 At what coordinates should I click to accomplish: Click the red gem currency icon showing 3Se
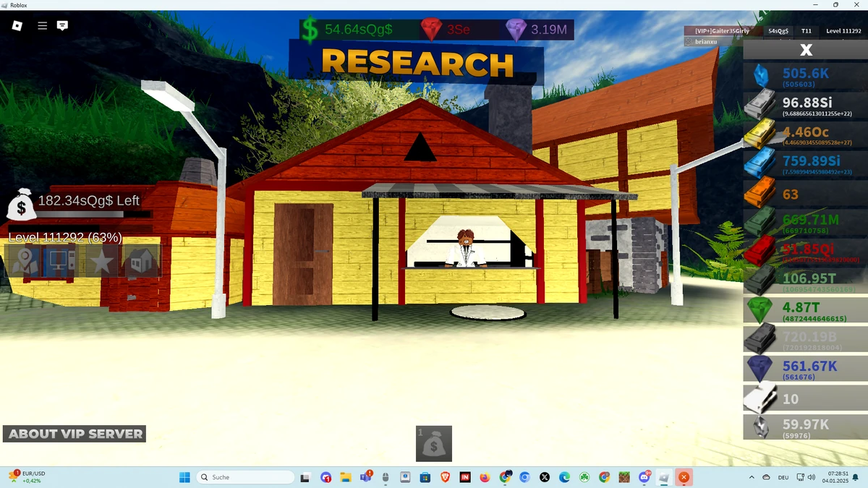(433, 30)
